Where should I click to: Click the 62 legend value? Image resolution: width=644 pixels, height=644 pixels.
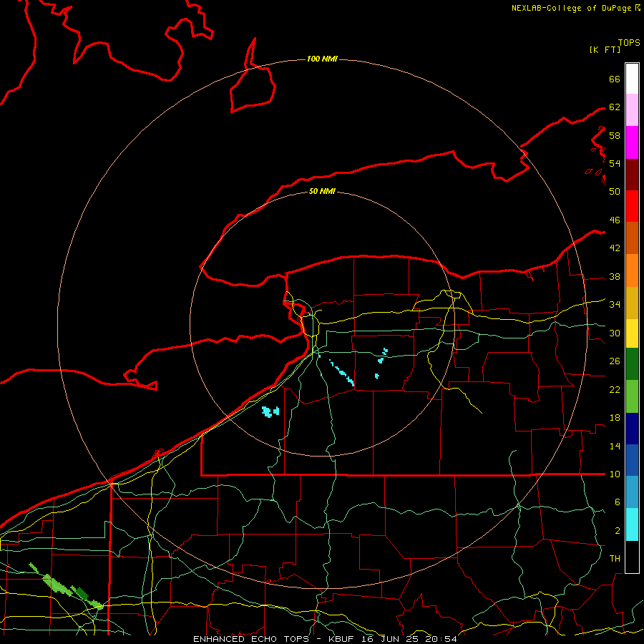tap(615, 107)
